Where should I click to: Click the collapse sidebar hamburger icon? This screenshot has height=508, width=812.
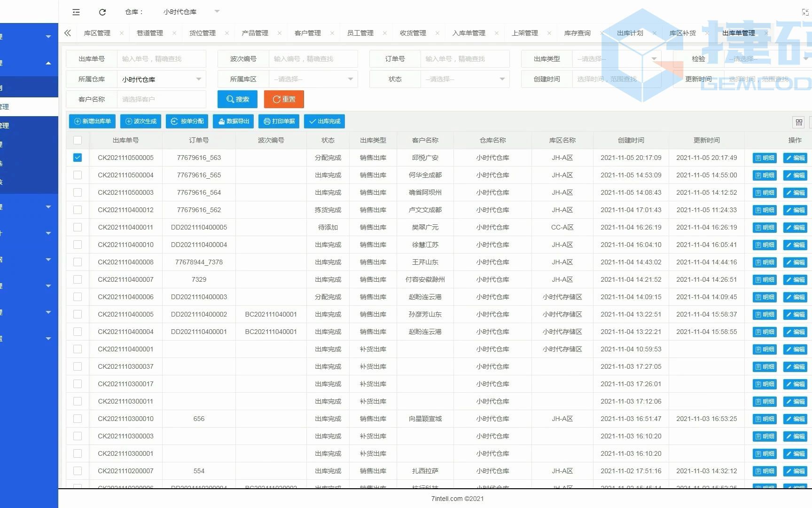[76, 12]
